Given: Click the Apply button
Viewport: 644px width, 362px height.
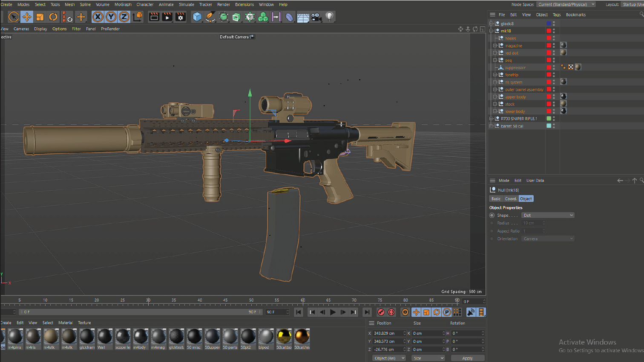Looking at the screenshot, I should (x=467, y=358).
